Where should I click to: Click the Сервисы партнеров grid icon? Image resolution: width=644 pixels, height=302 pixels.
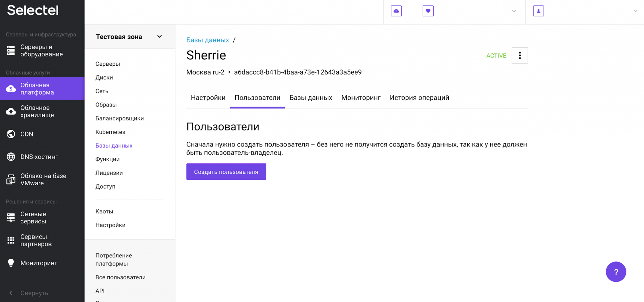coord(11,240)
